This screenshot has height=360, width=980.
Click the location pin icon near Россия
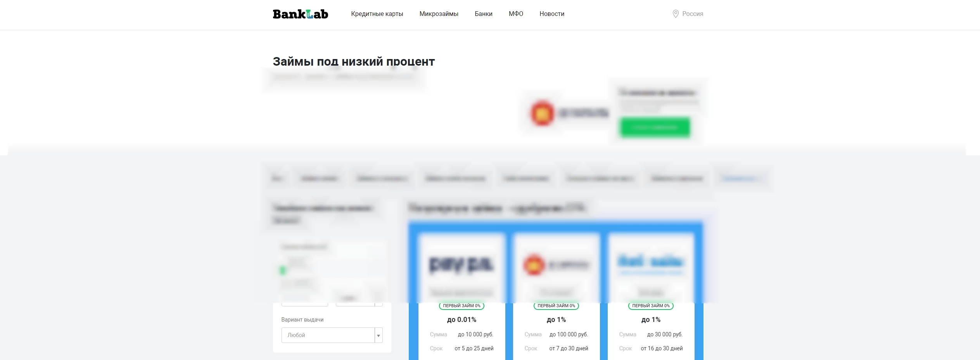(676, 14)
